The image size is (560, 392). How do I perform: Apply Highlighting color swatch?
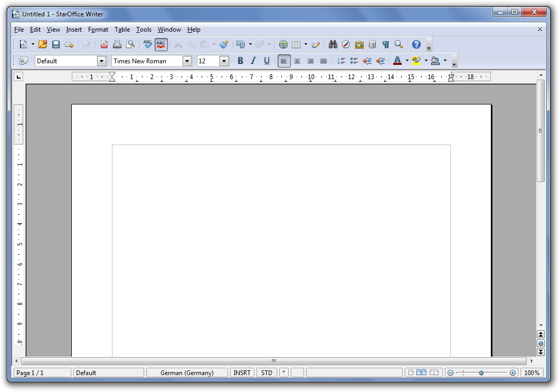[x=416, y=61]
